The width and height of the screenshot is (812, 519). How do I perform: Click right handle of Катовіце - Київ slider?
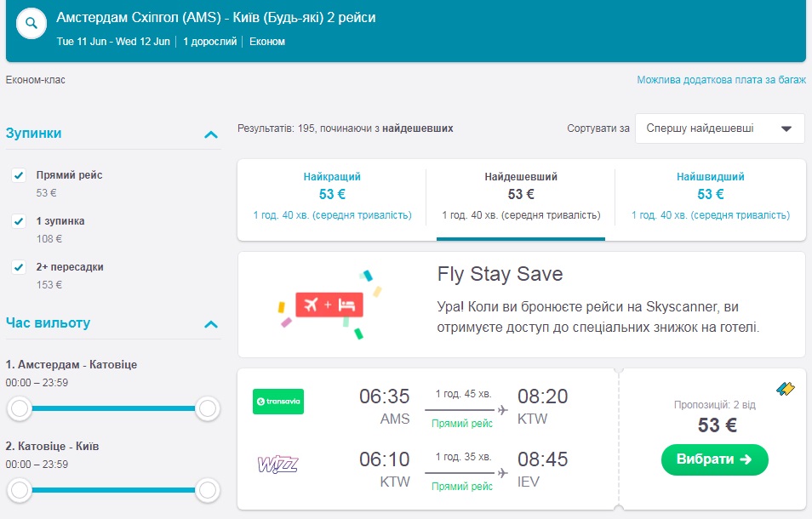coord(208,490)
